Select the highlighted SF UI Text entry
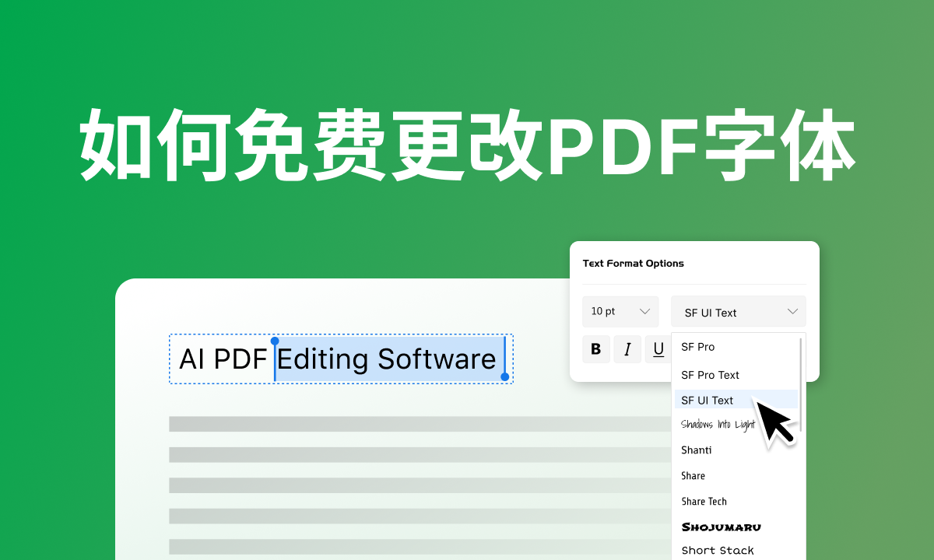 [706, 400]
